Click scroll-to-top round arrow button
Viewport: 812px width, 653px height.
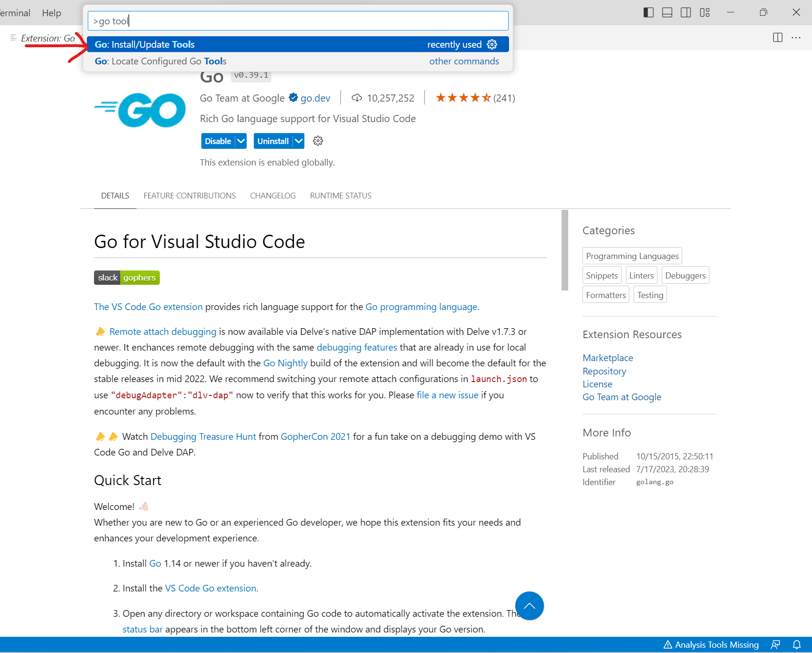tap(530, 606)
